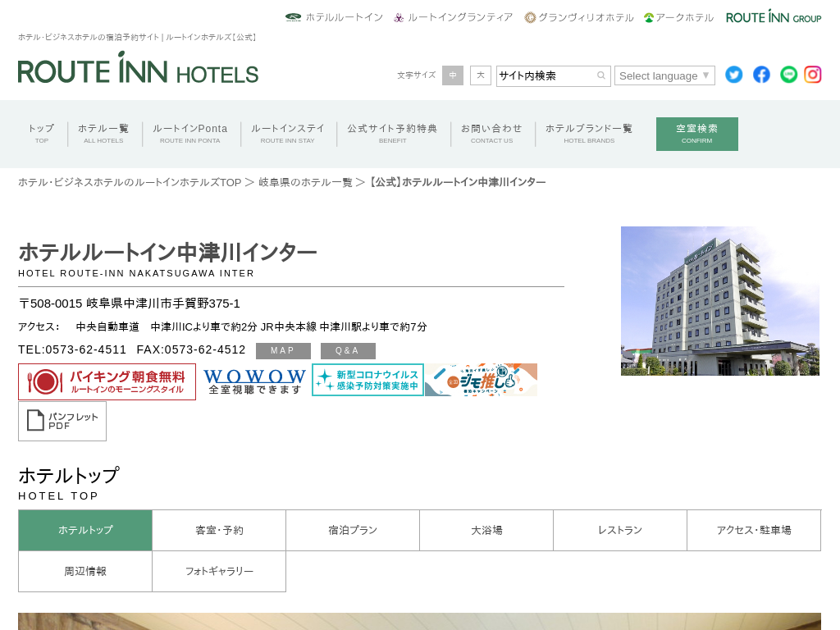Open the ルートインステイ menu item
Image resolution: width=840 pixels, height=630 pixels.
click(x=288, y=134)
